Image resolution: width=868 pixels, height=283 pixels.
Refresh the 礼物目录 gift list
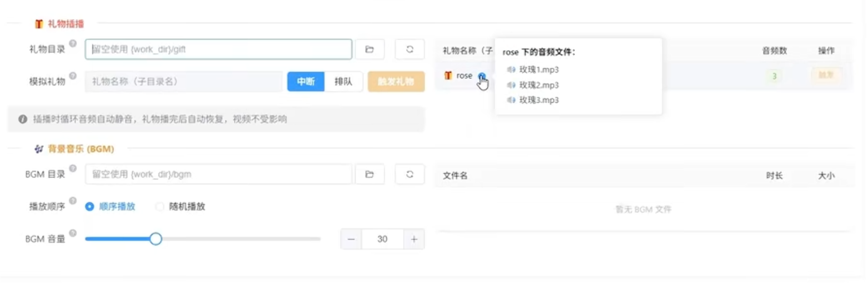tap(410, 49)
